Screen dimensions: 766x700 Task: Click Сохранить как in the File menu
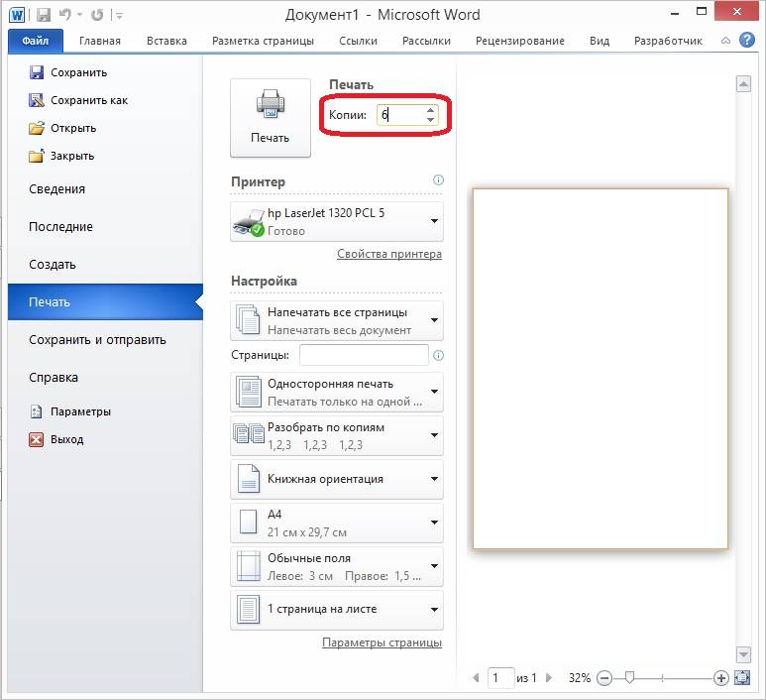pyautogui.click(x=78, y=100)
